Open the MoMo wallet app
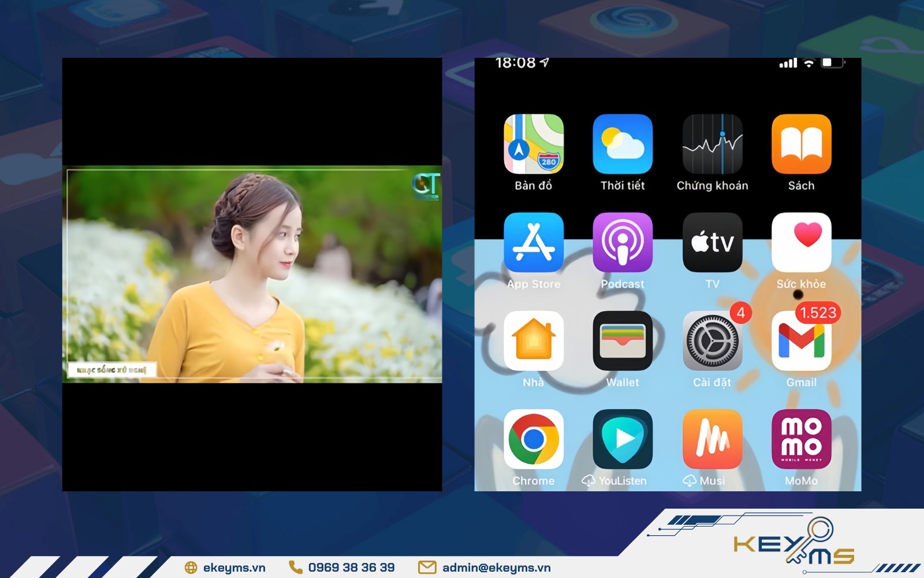This screenshot has height=578, width=924. pyautogui.click(x=802, y=439)
